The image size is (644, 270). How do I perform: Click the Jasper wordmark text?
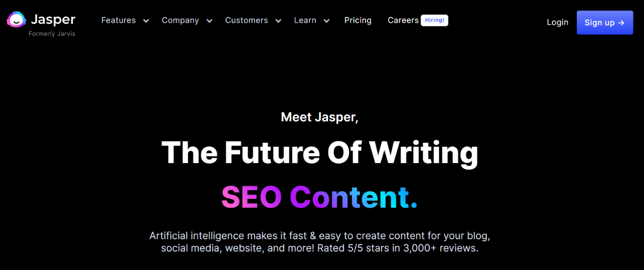(x=53, y=20)
